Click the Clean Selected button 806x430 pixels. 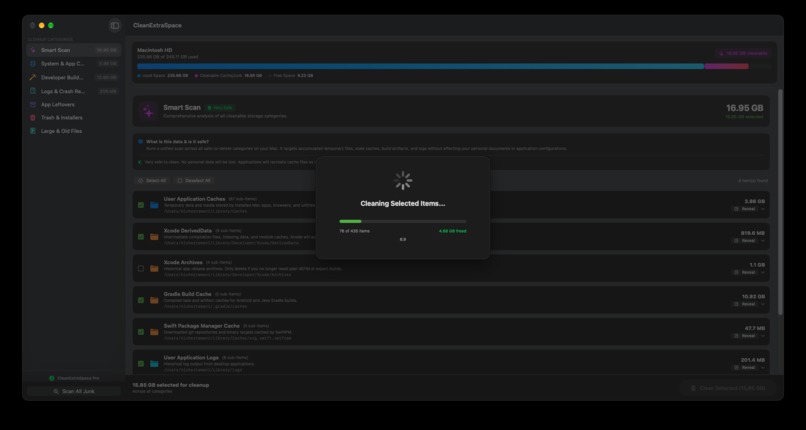(727, 388)
